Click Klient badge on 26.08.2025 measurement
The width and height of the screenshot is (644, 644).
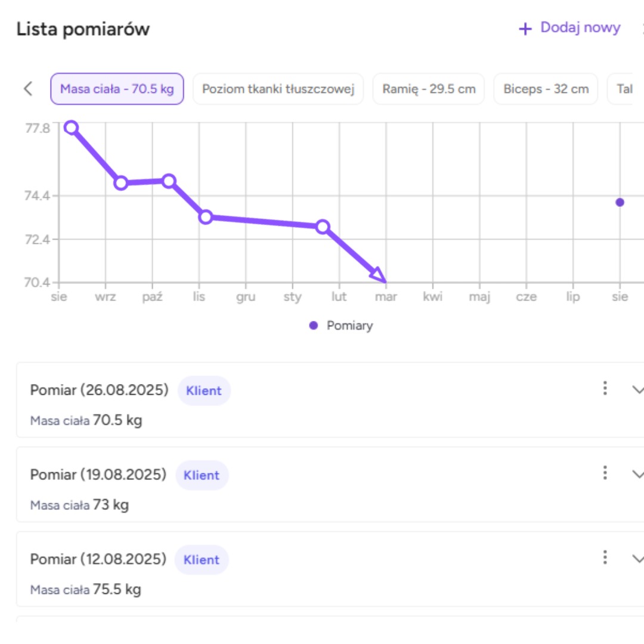pyautogui.click(x=204, y=391)
